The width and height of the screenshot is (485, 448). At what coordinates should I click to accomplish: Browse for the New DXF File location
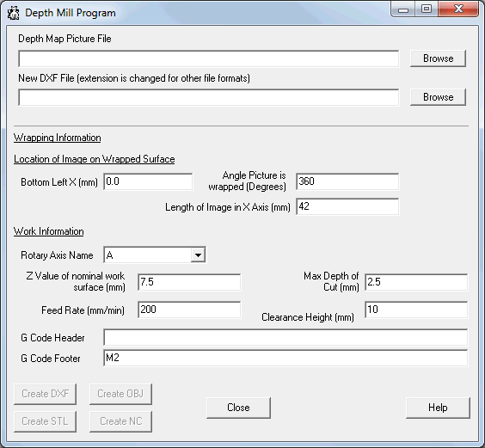point(438,97)
